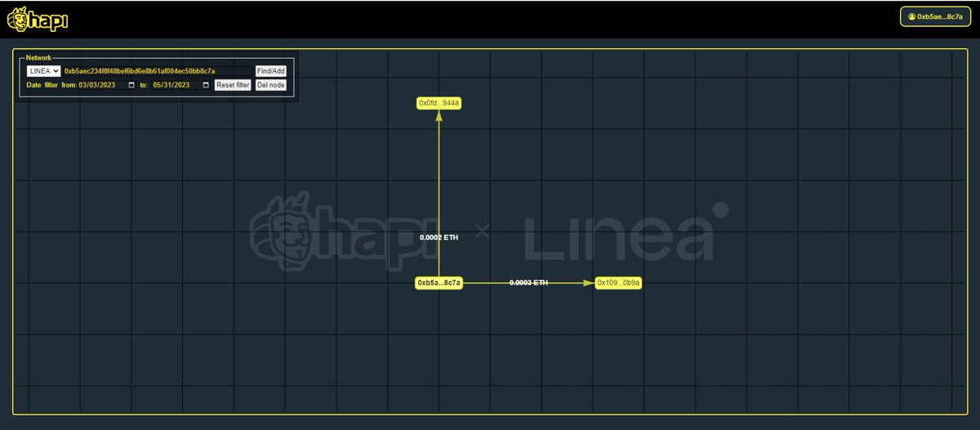Click the 0.0002 ETH edge label
This screenshot has height=430, width=980.
pyautogui.click(x=439, y=237)
